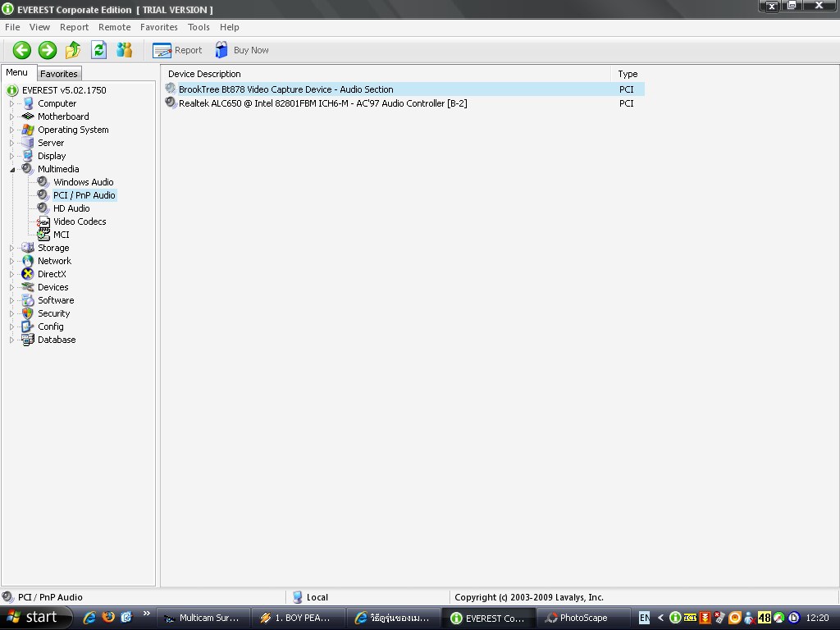Open the Tools menu
This screenshot has width=840, height=630.
click(199, 27)
